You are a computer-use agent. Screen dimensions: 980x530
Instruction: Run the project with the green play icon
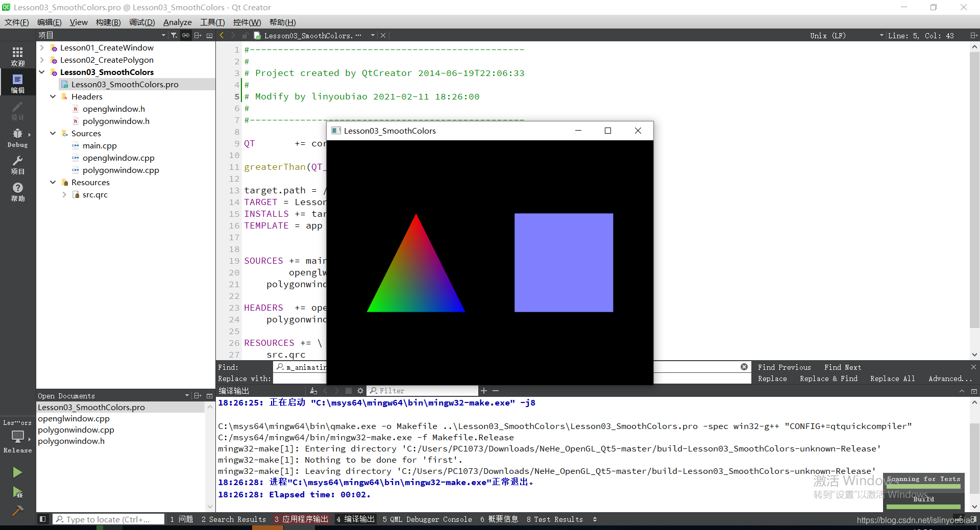(x=17, y=472)
